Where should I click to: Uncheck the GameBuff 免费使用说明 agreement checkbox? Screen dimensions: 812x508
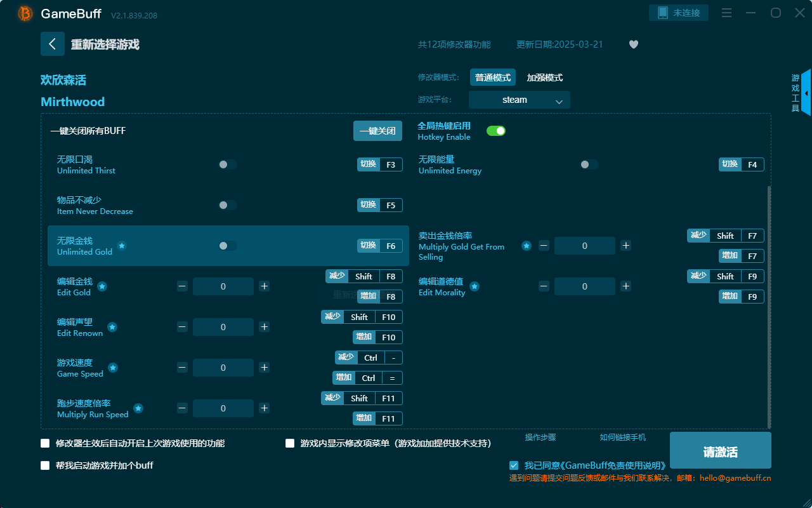coord(514,465)
